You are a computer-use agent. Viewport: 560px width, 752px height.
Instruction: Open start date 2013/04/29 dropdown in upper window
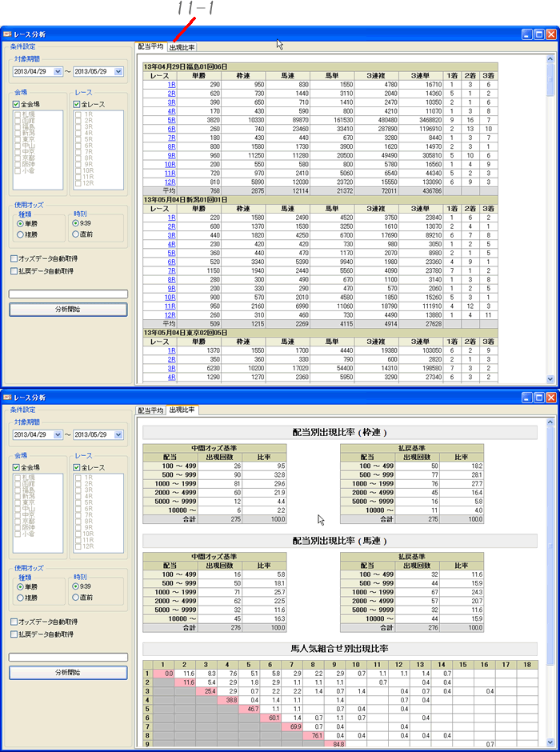pyautogui.click(x=58, y=72)
